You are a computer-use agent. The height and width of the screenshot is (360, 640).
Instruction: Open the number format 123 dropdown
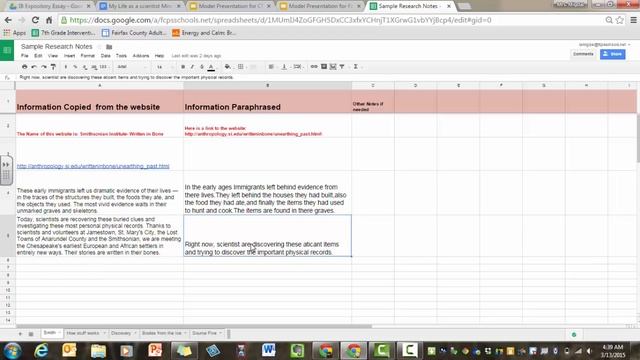coord(104,67)
